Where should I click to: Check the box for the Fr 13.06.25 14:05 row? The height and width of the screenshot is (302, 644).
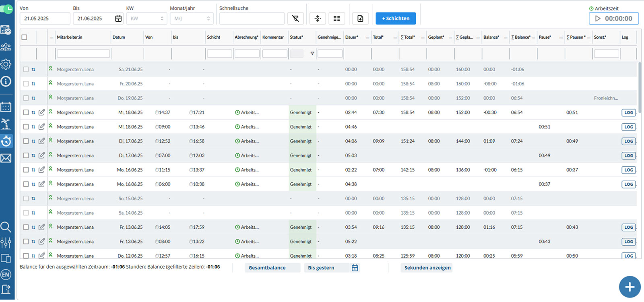click(x=26, y=227)
